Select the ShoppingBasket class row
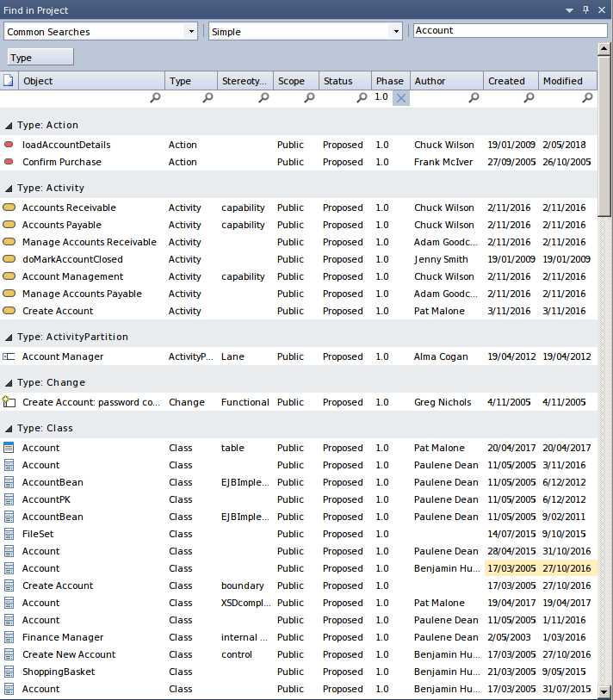This screenshot has height=700, width=613. click(x=59, y=672)
